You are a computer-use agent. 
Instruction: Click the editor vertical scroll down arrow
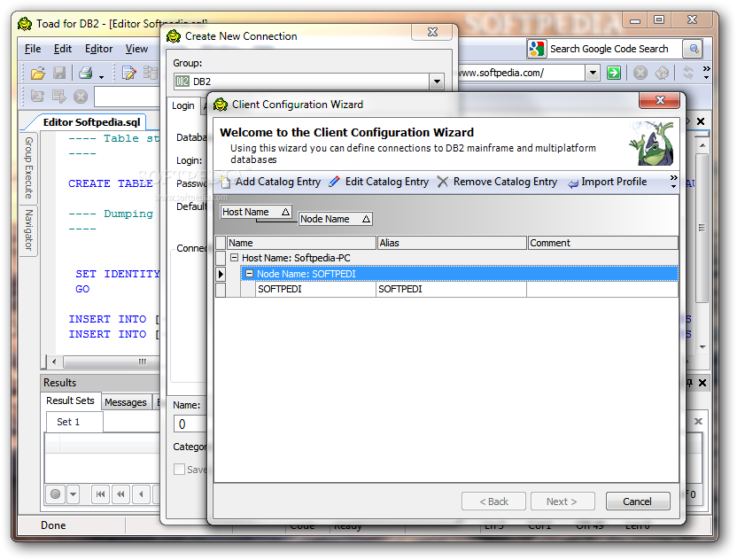pyautogui.click(x=702, y=347)
